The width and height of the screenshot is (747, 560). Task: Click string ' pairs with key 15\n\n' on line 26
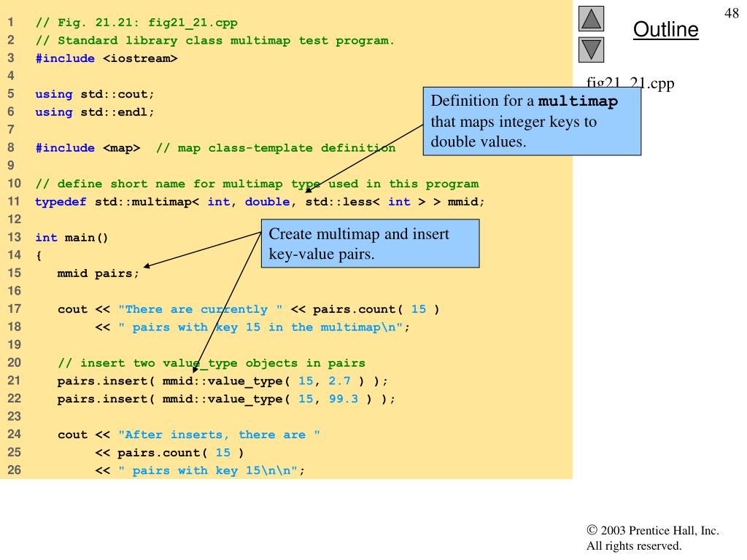(x=208, y=470)
